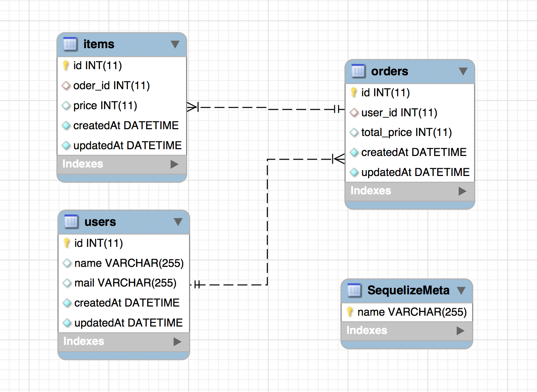Image resolution: width=537 pixels, height=392 pixels.
Task: Collapse the SequelizeMeta table columns
Action: [x=461, y=291]
